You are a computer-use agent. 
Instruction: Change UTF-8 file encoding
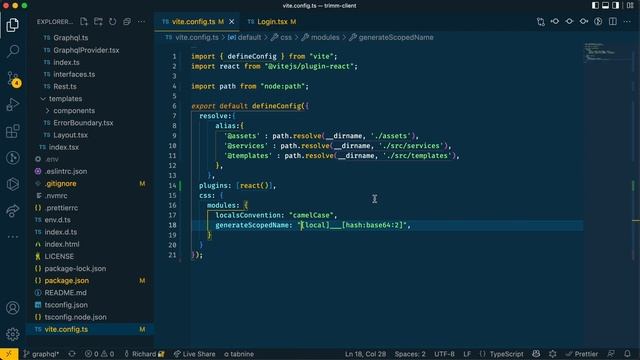pyautogui.click(x=444, y=354)
